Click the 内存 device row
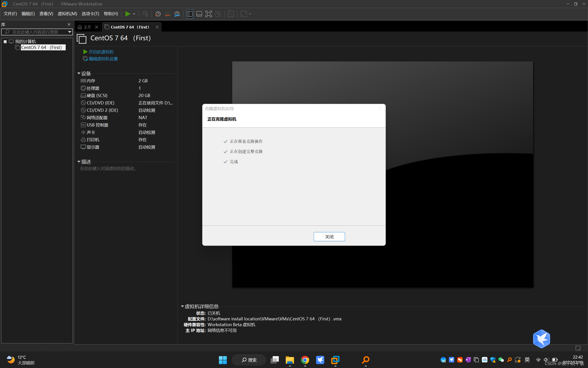588x368 pixels. click(127, 80)
